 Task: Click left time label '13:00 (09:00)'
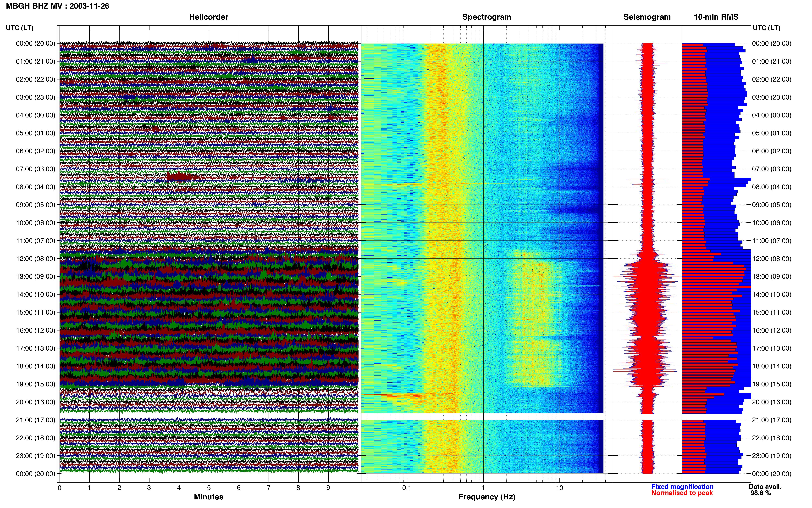click(x=36, y=277)
